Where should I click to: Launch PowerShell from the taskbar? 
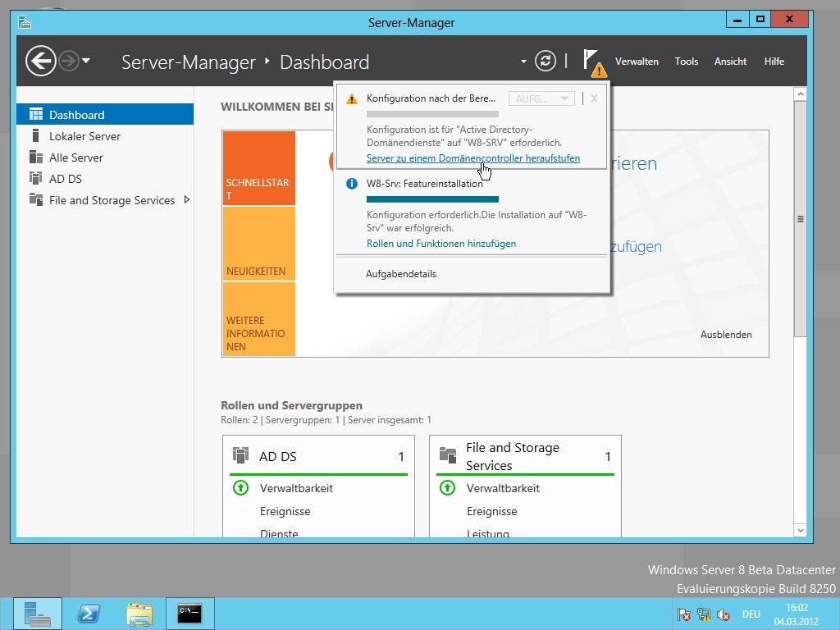[x=89, y=614]
